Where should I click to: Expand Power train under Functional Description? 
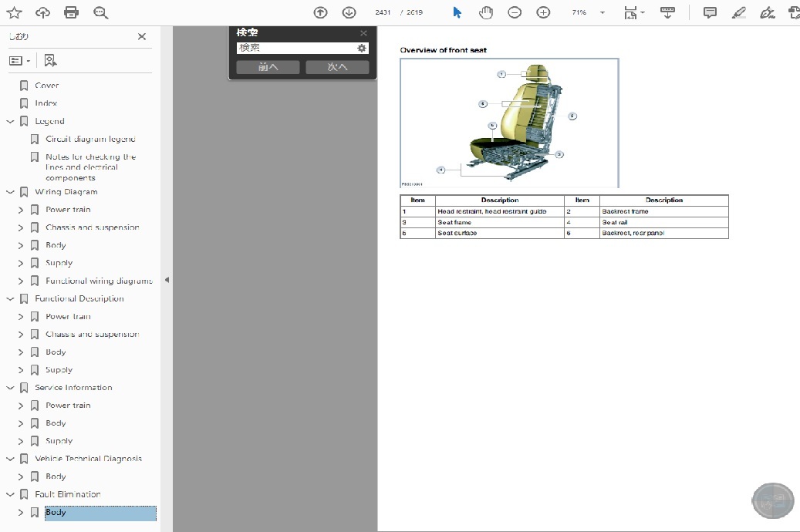click(x=21, y=316)
